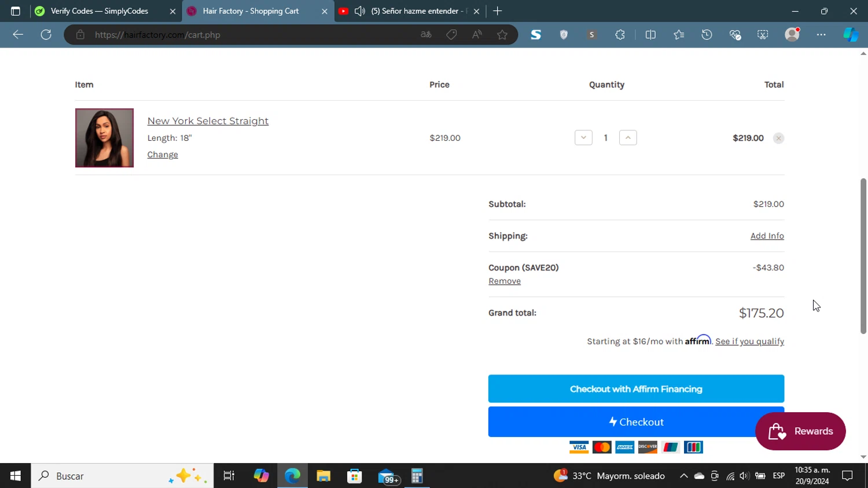The image size is (868, 488).
Task: Click See if you qualify link
Action: 749,342
